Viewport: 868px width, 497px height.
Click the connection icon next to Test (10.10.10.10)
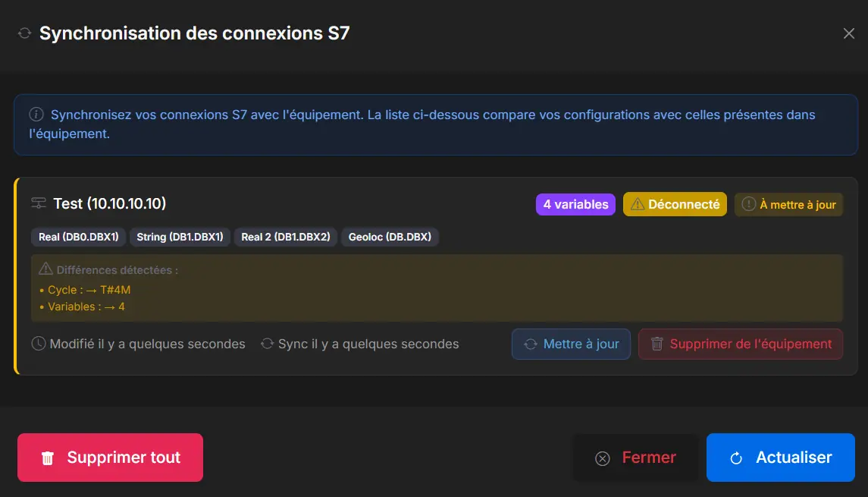pos(38,203)
